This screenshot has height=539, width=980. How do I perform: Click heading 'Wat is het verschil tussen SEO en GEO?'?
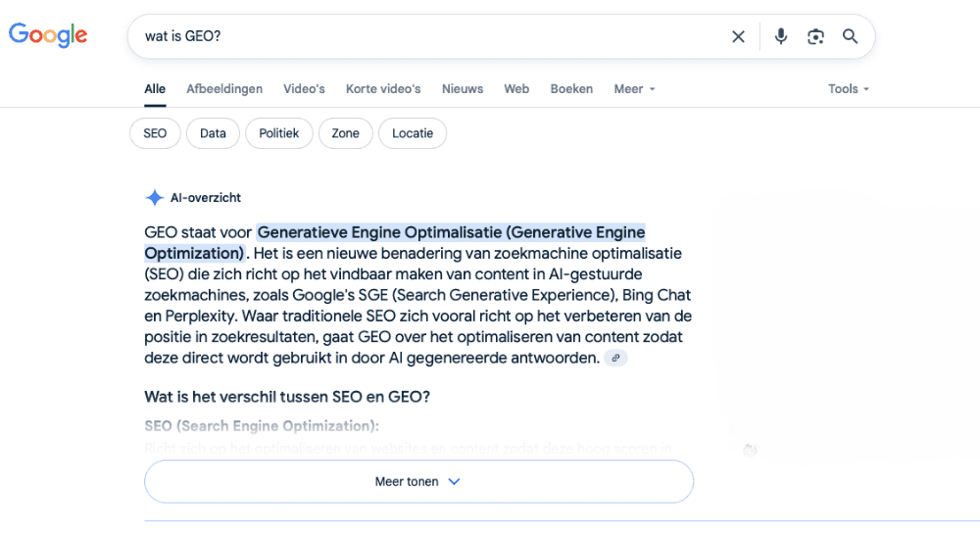tap(287, 397)
